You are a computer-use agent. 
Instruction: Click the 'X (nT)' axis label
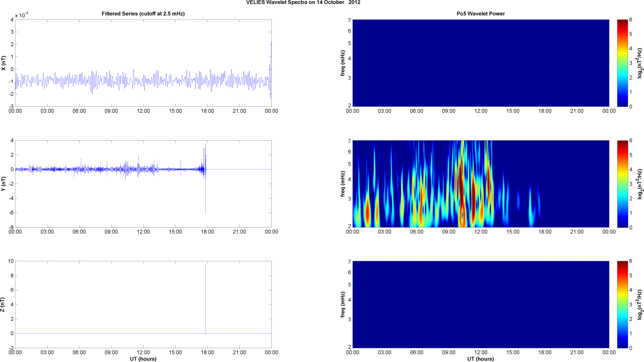click(x=3, y=63)
